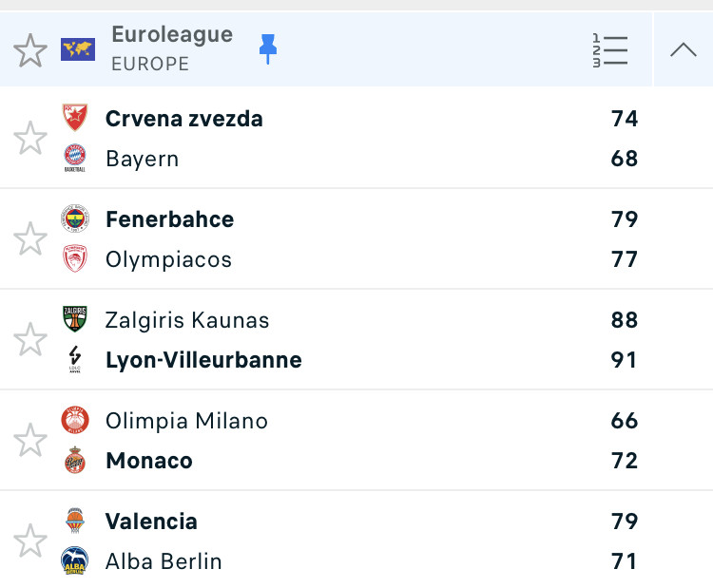Image resolution: width=713 pixels, height=588 pixels.
Task: Click the Bayern basketball logo
Action: pos(75,158)
